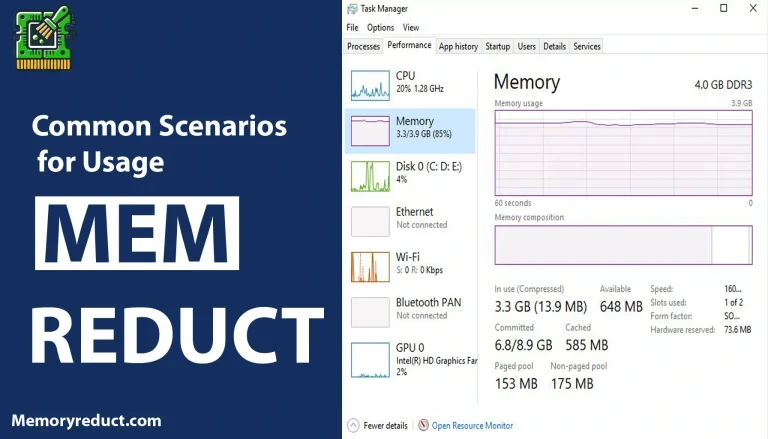Maximize the Task Manager window

tap(723, 8)
